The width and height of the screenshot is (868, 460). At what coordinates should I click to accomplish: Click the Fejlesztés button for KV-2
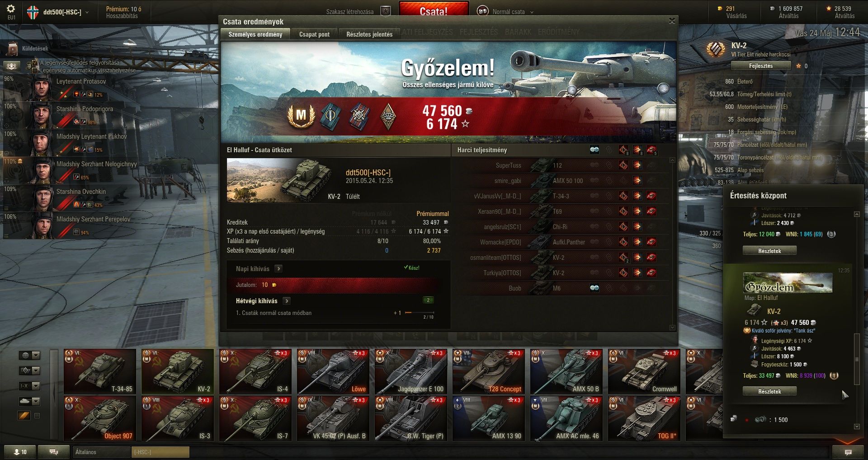click(x=761, y=66)
